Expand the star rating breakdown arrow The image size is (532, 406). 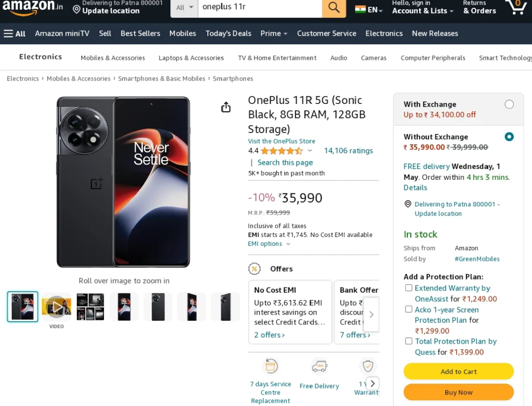point(310,150)
